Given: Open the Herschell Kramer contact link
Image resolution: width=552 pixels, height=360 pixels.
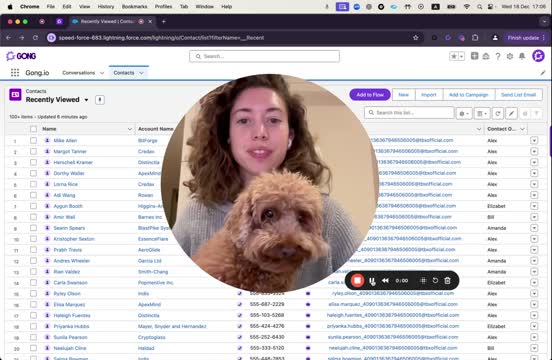Looking at the screenshot, I should coord(73,162).
